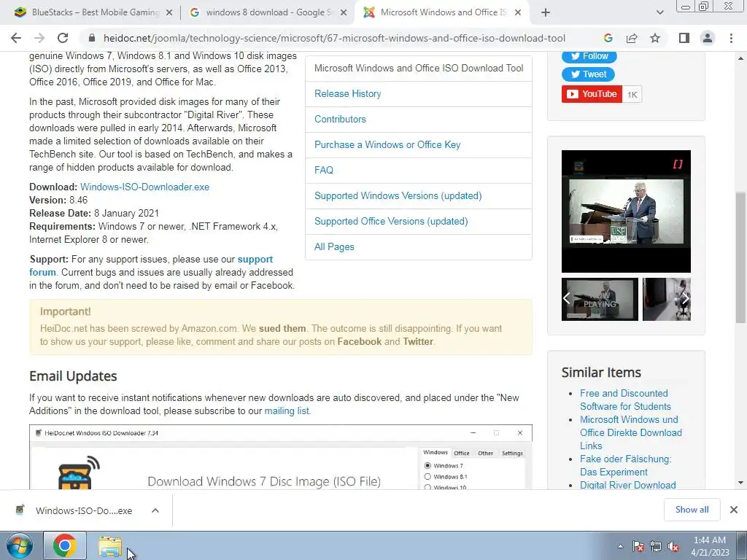Click the muted volume tray icon
Screen dimensions: 747x560
coord(673,547)
